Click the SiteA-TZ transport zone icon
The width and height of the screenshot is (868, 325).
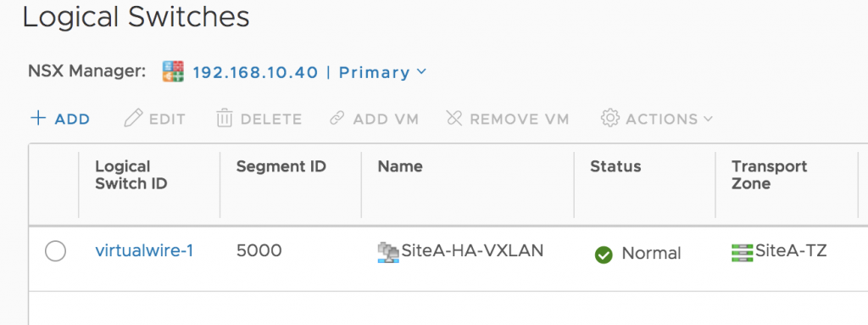pos(743,252)
